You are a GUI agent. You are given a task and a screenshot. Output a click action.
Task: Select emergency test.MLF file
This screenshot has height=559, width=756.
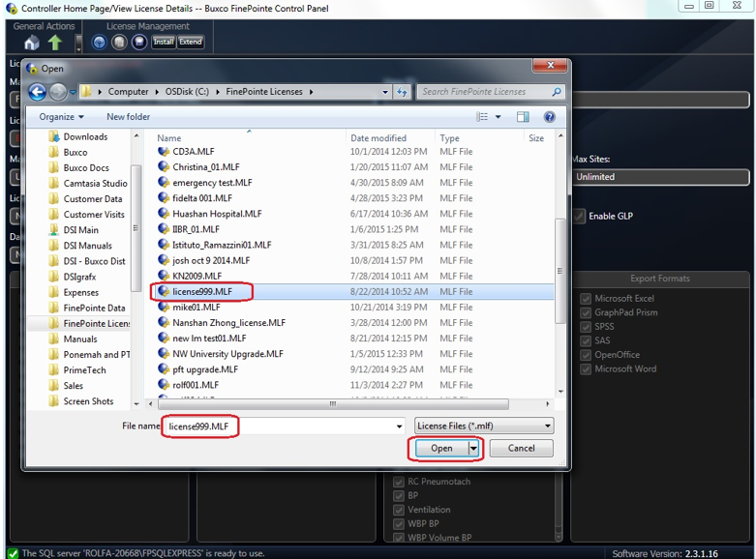pos(212,183)
